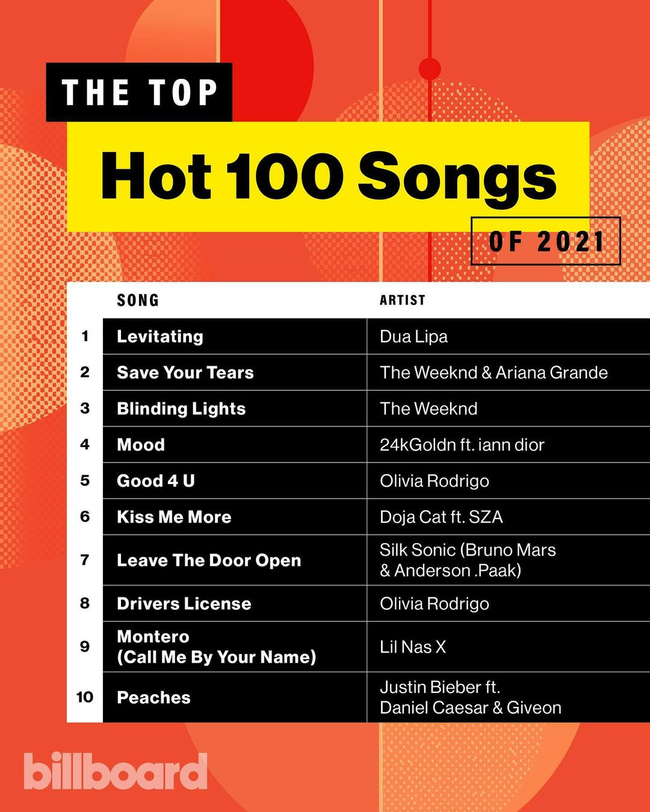
Task: Click the Billboard logo
Action: click(116, 771)
